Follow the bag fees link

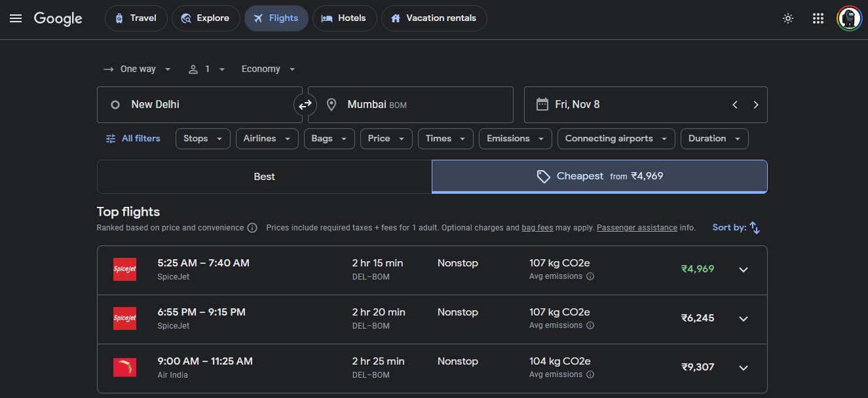pos(537,228)
